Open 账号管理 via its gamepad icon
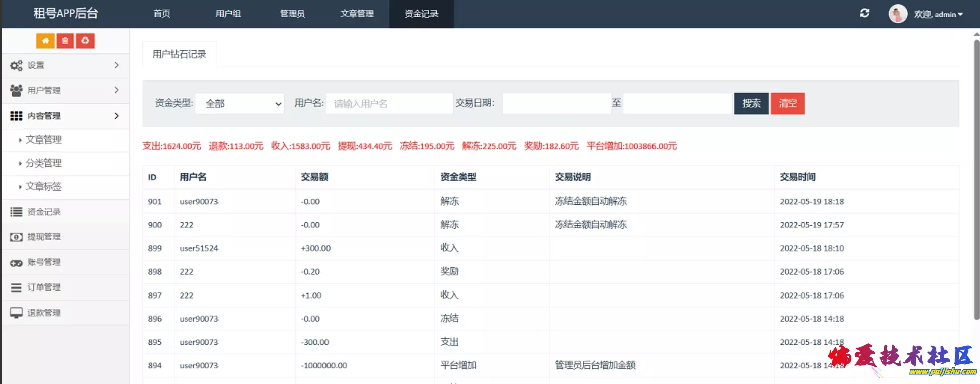This screenshot has height=384, width=980. coord(16,262)
